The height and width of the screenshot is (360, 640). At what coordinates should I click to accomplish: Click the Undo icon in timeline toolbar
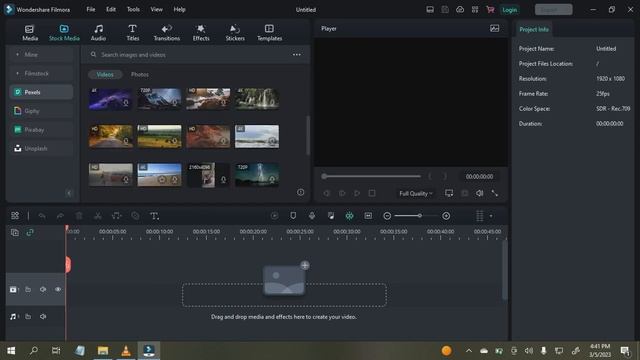[42, 216]
